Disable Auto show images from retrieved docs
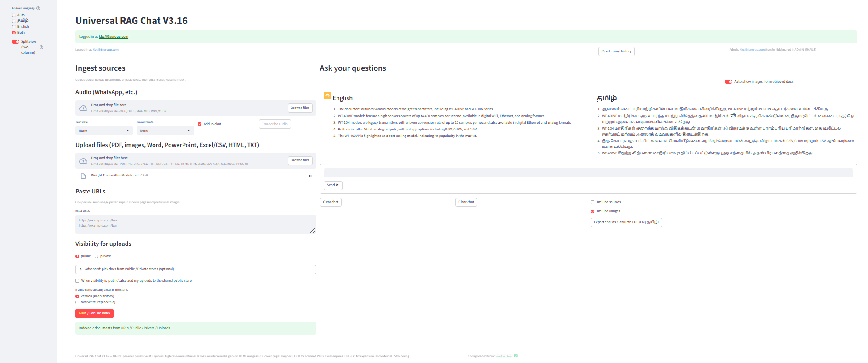 [x=728, y=82]
